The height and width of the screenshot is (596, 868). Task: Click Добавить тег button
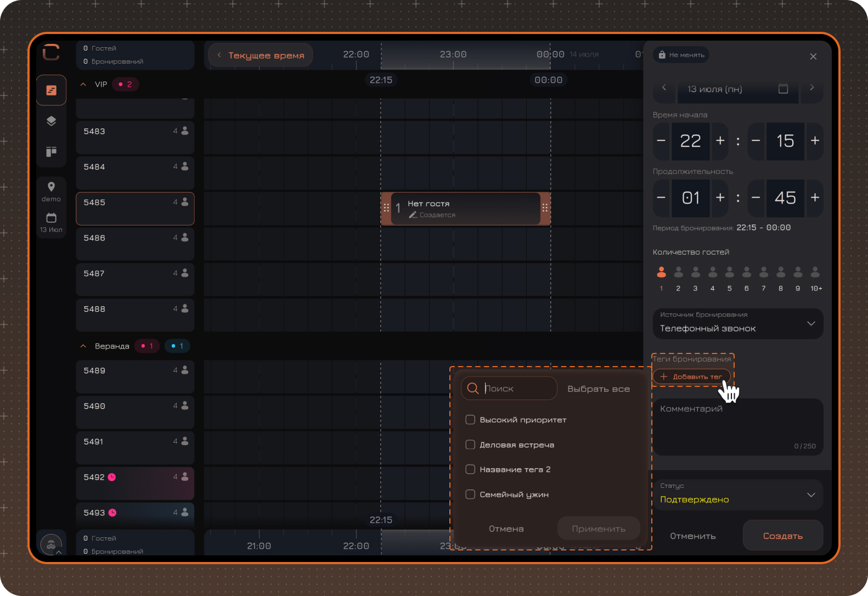(691, 376)
